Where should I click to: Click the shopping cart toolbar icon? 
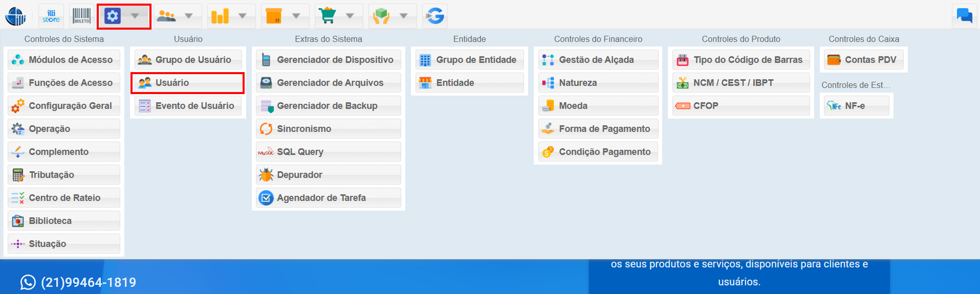(327, 16)
